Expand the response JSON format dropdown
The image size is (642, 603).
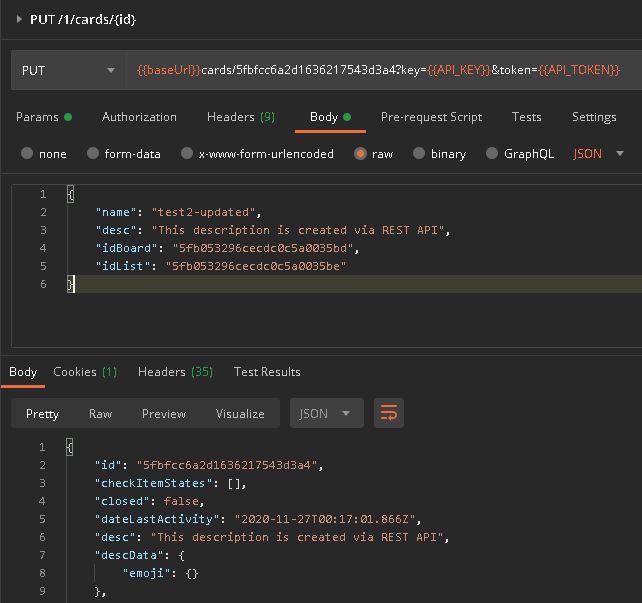pos(326,413)
